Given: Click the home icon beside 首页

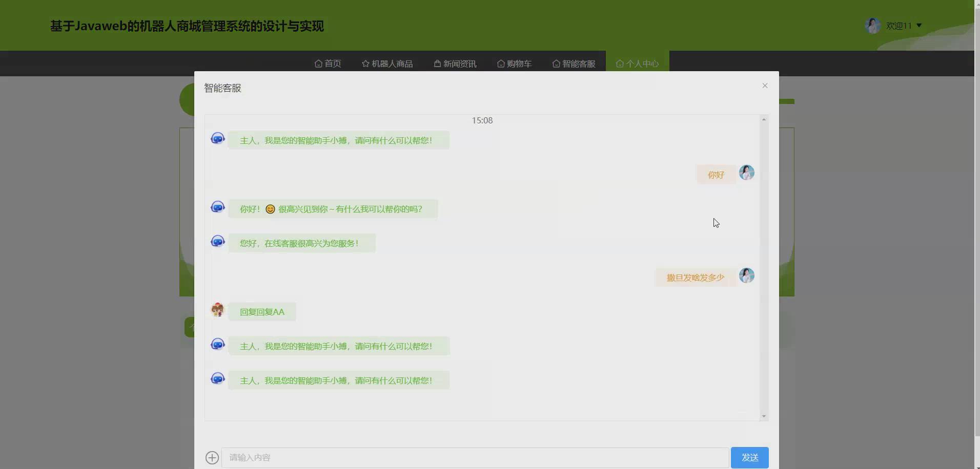Looking at the screenshot, I should coord(318,63).
